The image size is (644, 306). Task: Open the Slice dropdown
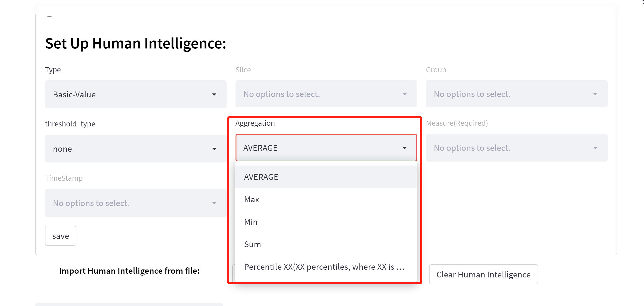326,94
